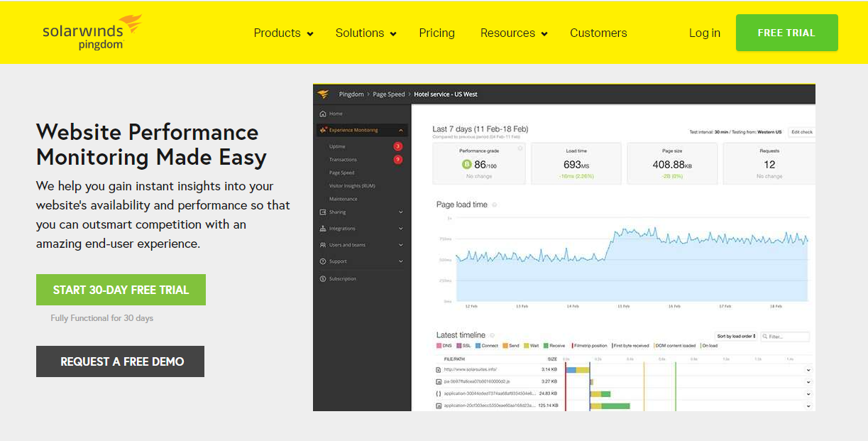Select Maintenance in the sidebar
868x441 pixels.
[x=343, y=199]
